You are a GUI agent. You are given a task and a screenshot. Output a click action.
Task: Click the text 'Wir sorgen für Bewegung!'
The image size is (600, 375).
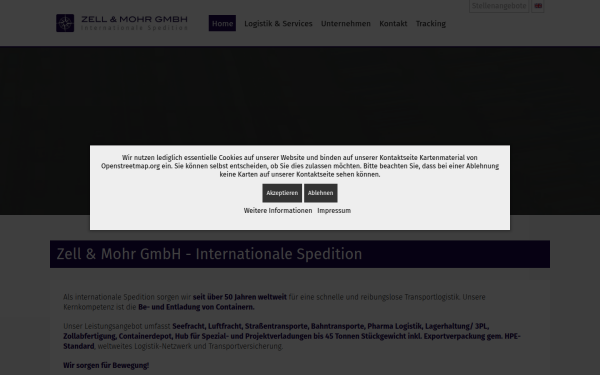pyautogui.click(x=106, y=365)
